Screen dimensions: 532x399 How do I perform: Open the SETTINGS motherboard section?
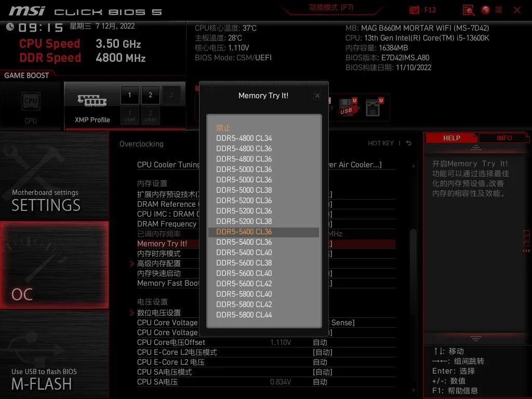(x=54, y=176)
